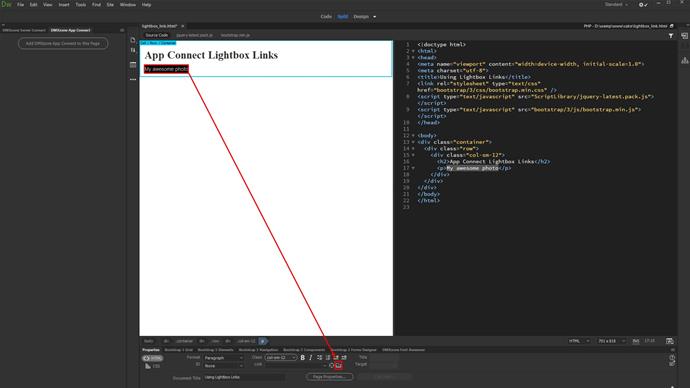Click the Bold formatting icon in Properties
Viewport: 690px width, 388px height.
[303, 358]
